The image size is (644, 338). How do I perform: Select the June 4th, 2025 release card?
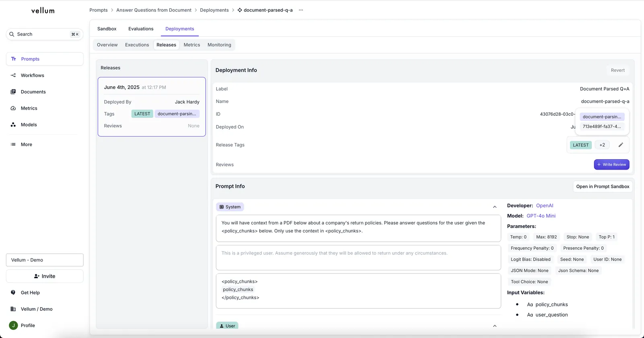pyautogui.click(x=152, y=107)
